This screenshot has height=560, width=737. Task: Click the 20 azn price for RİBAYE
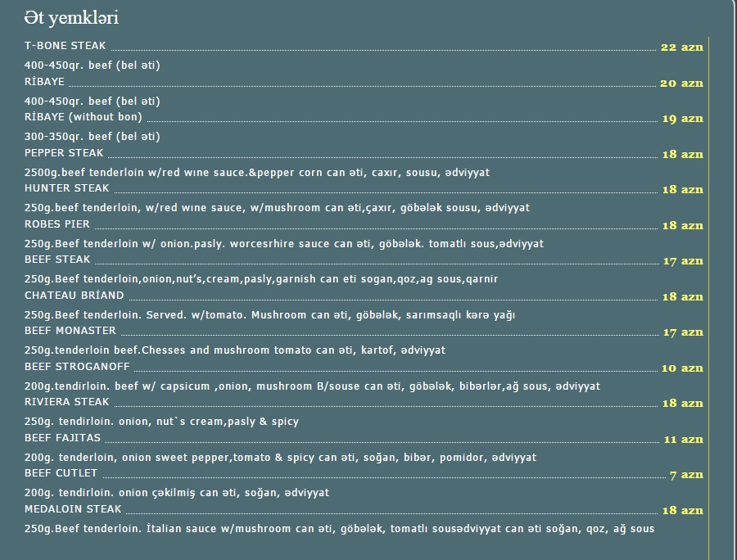(x=682, y=84)
